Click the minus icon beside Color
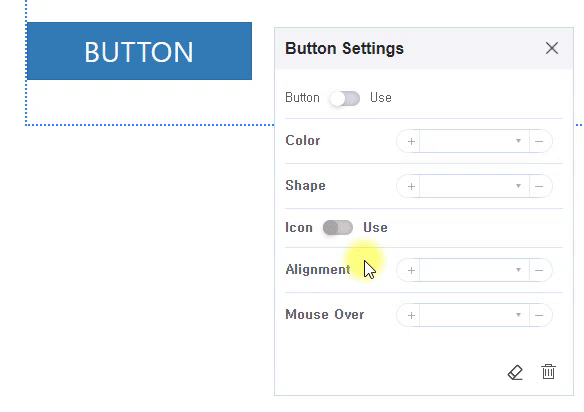 click(x=539, y=141)
